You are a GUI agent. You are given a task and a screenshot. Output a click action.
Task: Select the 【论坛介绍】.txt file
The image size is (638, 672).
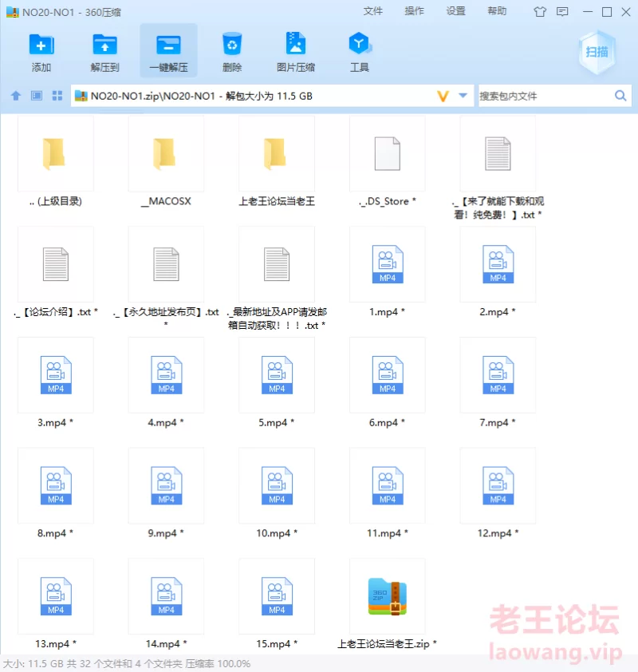(56, 273)
